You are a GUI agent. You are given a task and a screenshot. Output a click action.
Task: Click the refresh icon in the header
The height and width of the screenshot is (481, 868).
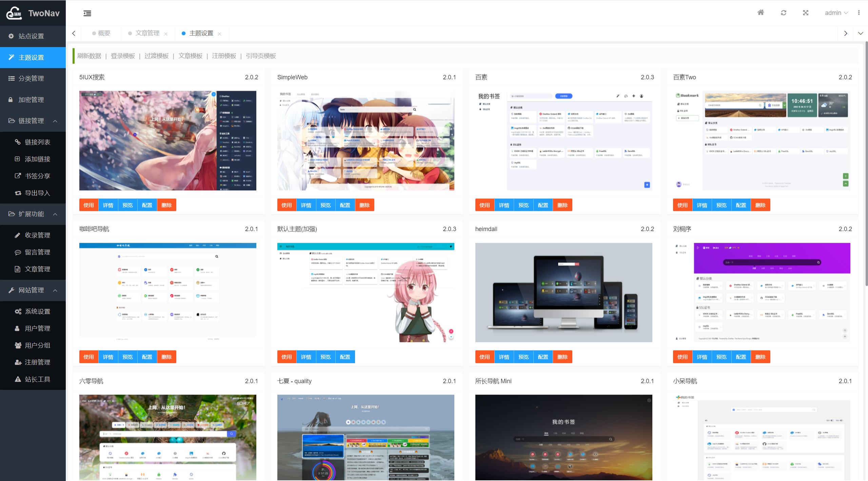coord(783,13)
